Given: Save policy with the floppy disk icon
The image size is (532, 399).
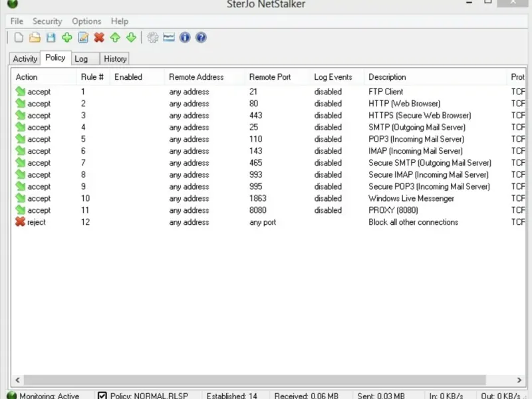Looking at the screenshot, I should coord(51,37).
